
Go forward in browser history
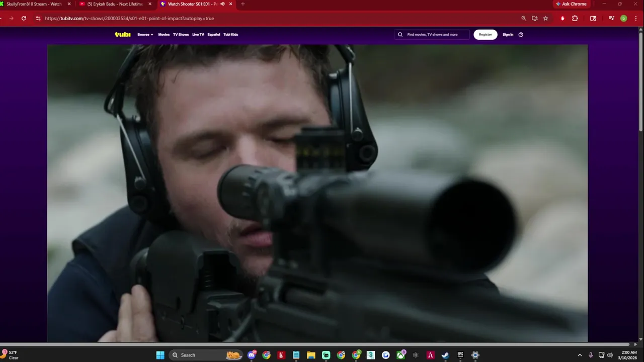point(11,19)
